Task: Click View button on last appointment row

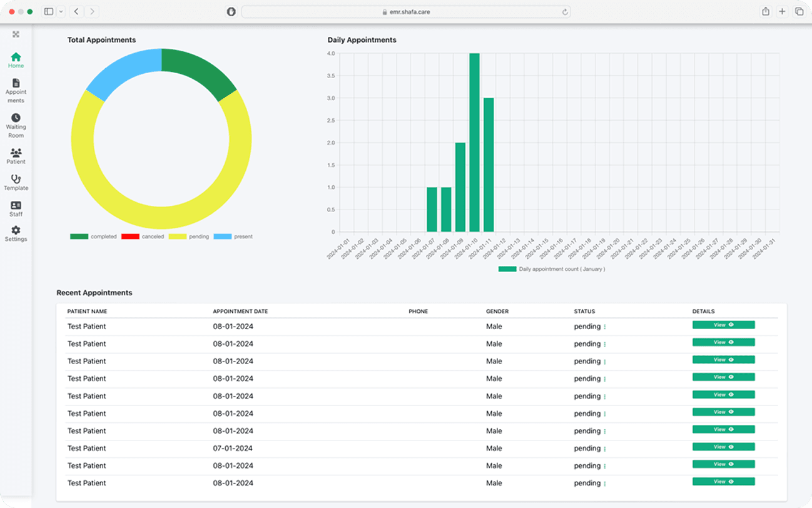Action: tap(723, 482)
